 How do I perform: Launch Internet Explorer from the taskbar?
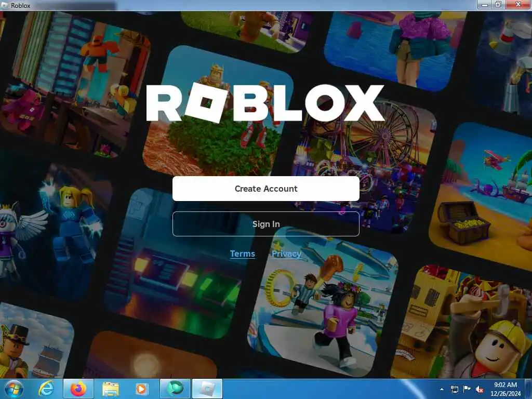pos(46,389)
